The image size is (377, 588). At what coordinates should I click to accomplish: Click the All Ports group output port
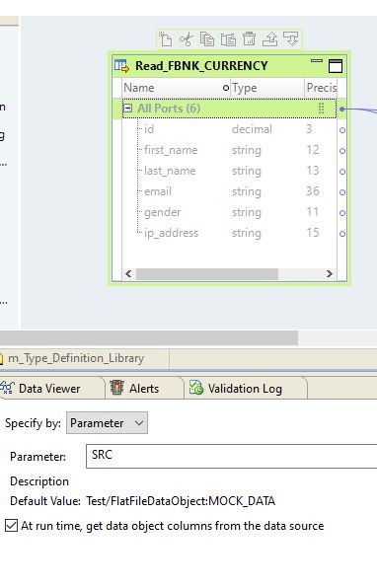coord(341,109)
